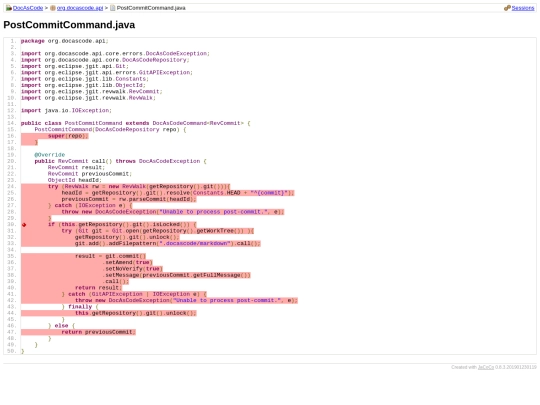The image size is (540, 405).
Task: Click the highlighted 'super(repo);' statement
Action: (68, 136)
